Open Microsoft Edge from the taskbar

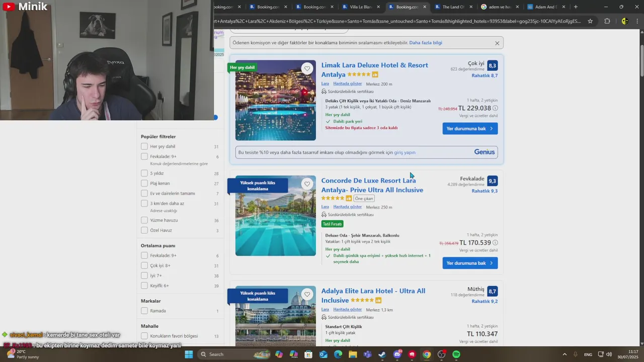click(338, 354)
